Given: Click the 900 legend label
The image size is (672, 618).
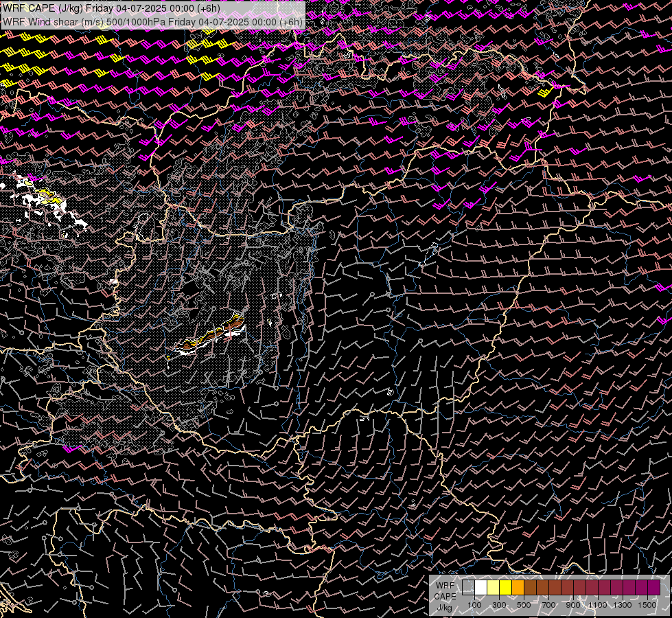Looking at the screenshot, I should [x=573, y=605].
